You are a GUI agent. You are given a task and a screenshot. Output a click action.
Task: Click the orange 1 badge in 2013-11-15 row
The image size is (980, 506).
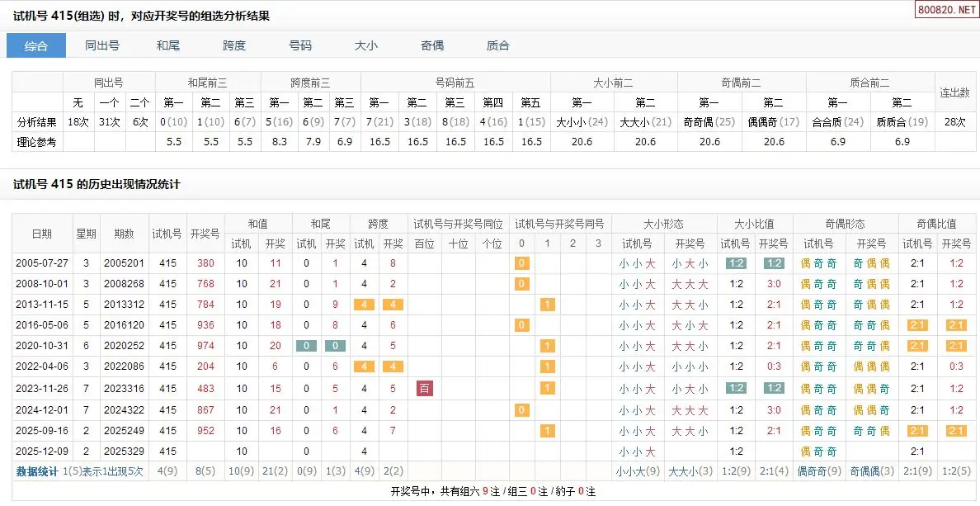(547, 305)
